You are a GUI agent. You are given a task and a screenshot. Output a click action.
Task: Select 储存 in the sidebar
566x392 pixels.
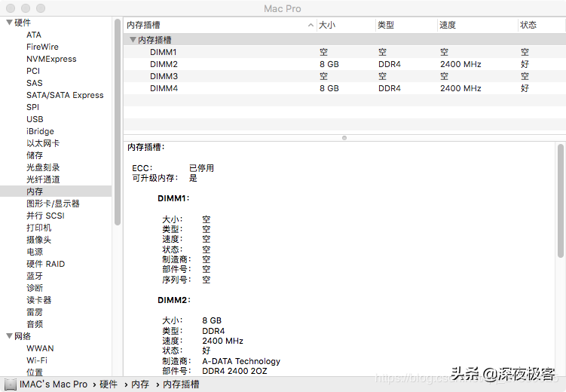(35, 155)
